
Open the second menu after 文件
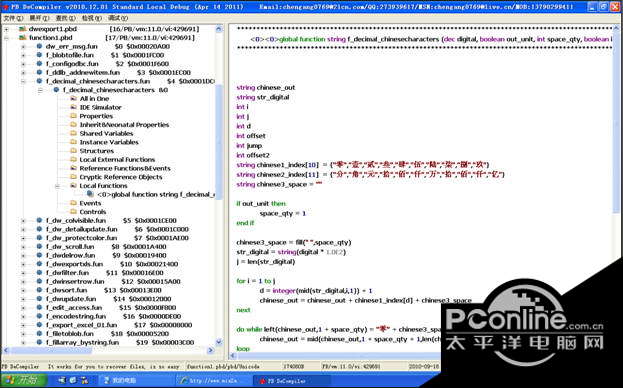[39, 18]
